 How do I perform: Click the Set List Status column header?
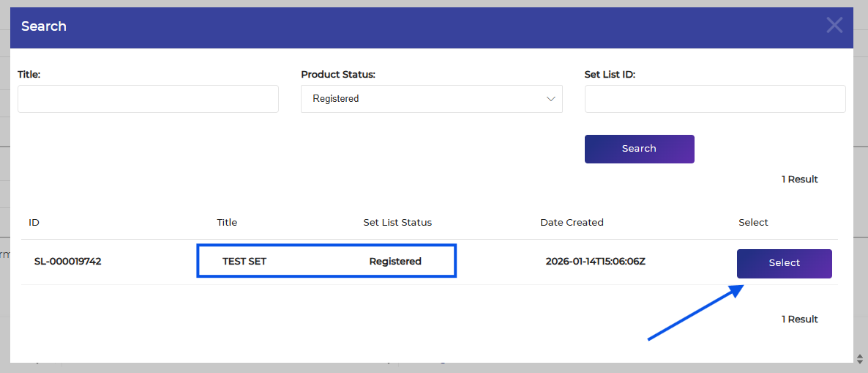(x=397, y=222)
